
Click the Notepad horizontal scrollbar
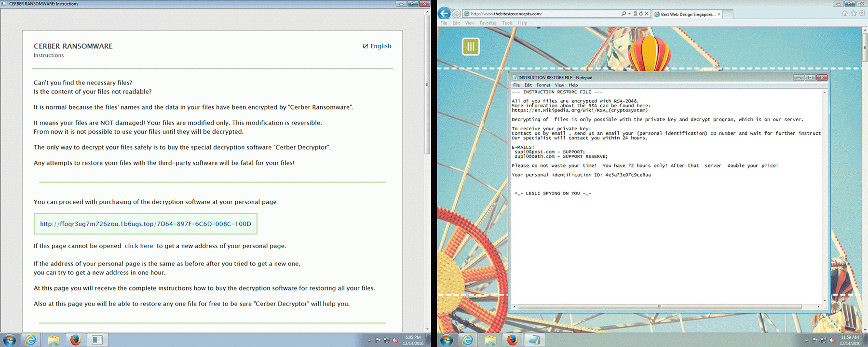coord(659,306)
